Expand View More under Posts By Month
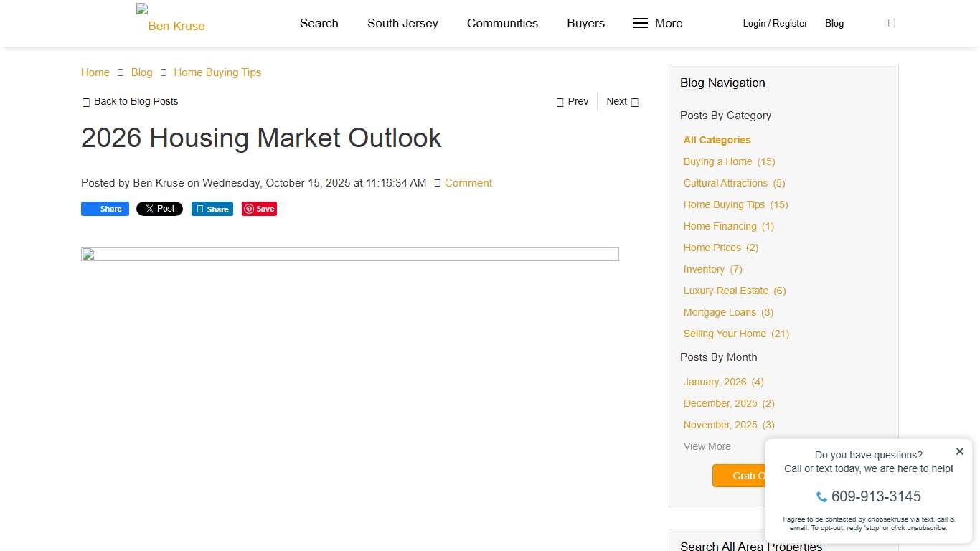Viewport: 980px width, 551px height. 707,446
